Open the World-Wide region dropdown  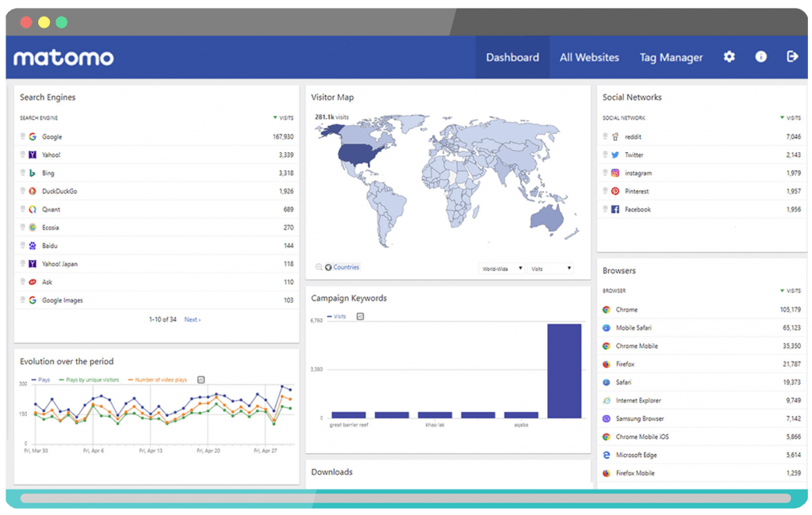click(500, 268)
